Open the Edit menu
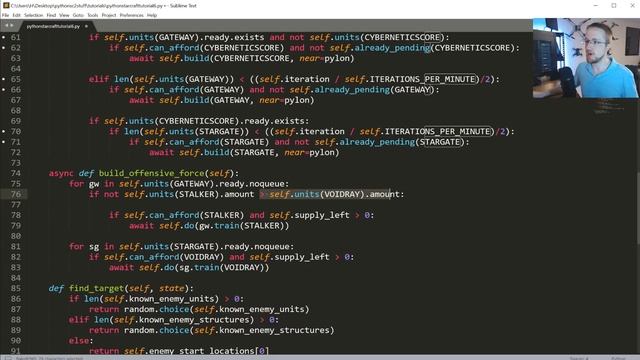The image size is (640, 360). [x=16, y=15]
